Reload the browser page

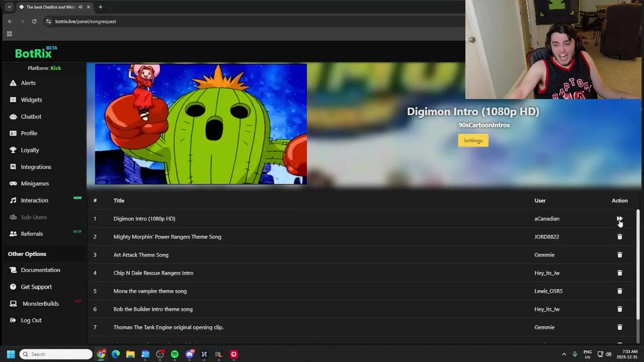click(x=34, y=21)
